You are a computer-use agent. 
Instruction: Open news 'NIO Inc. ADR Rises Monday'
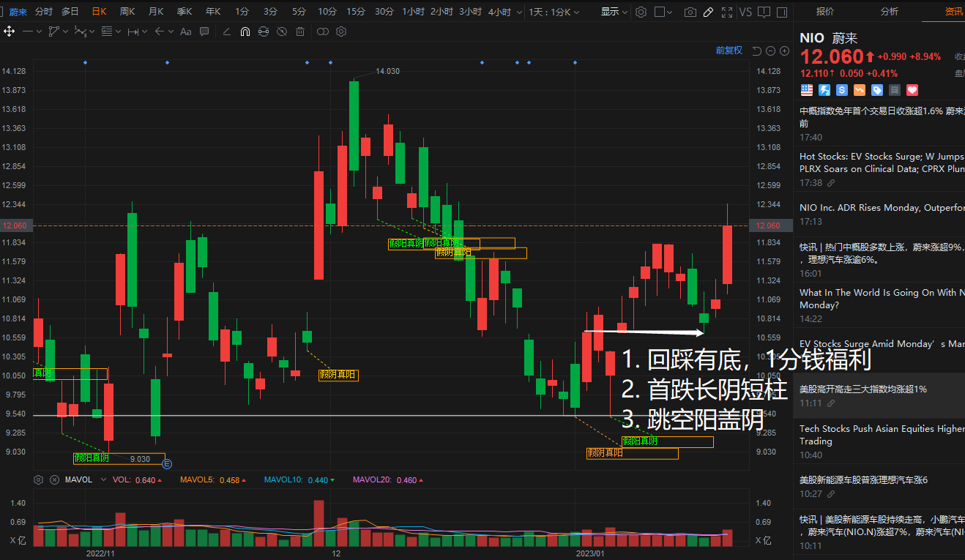(882, 208)
